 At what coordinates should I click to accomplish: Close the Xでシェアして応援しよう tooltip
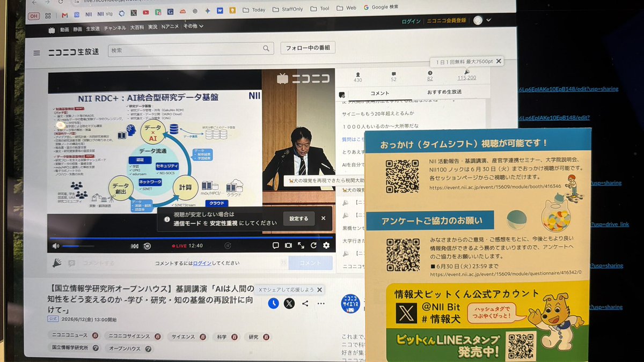319,290
